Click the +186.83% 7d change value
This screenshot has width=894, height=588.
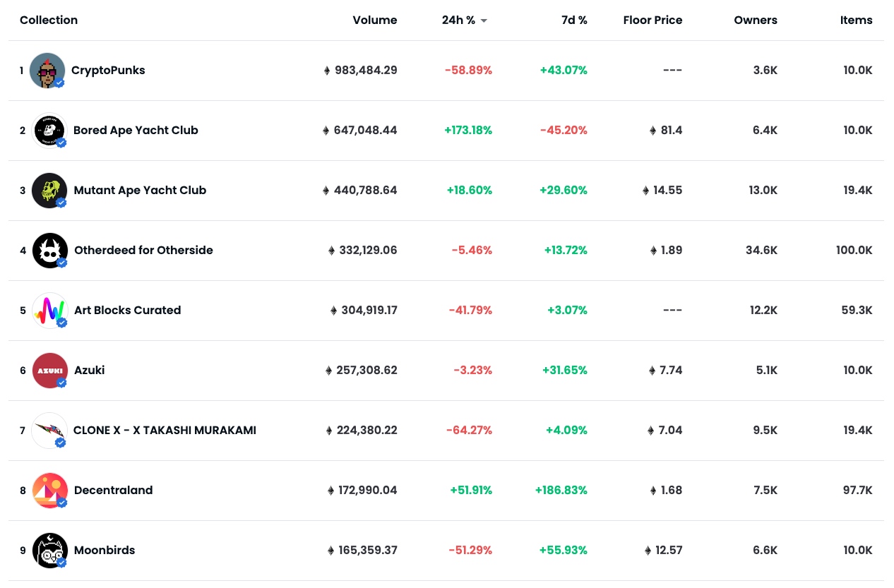pyautogui.click(x=561, y=491)
